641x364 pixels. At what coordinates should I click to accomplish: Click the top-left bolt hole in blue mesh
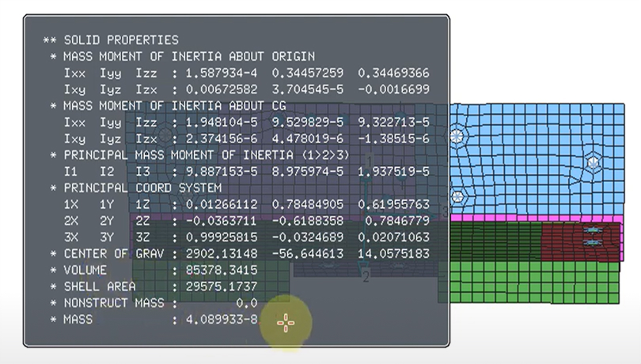coord(456,136)
